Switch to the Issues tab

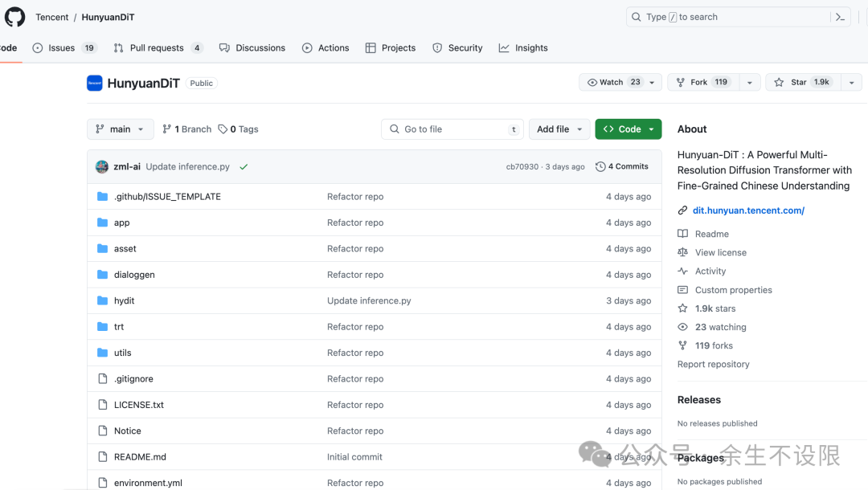coord(63,48)
